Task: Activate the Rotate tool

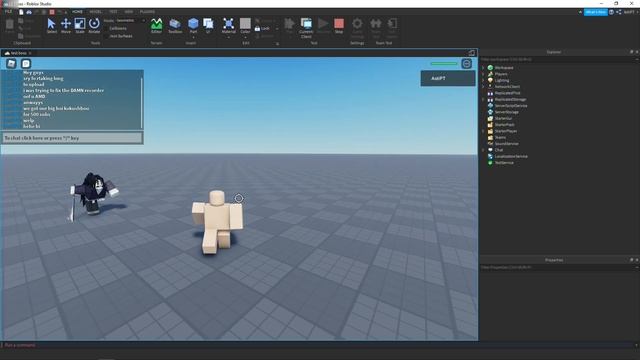Action: [x=94, y=26]
